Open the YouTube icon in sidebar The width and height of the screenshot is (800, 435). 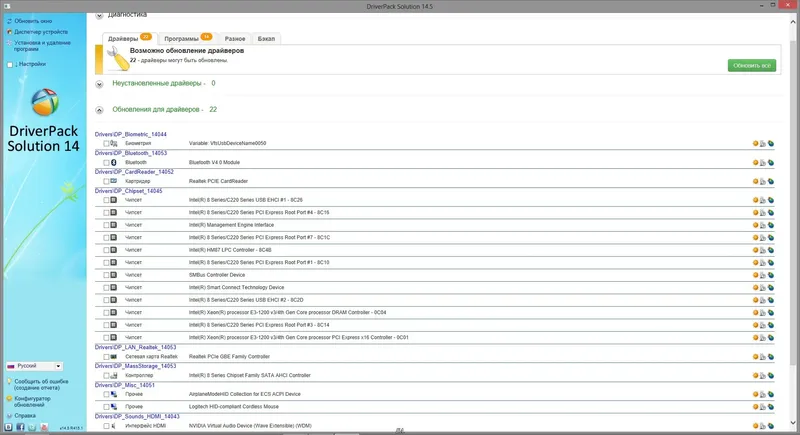[44, 427]
